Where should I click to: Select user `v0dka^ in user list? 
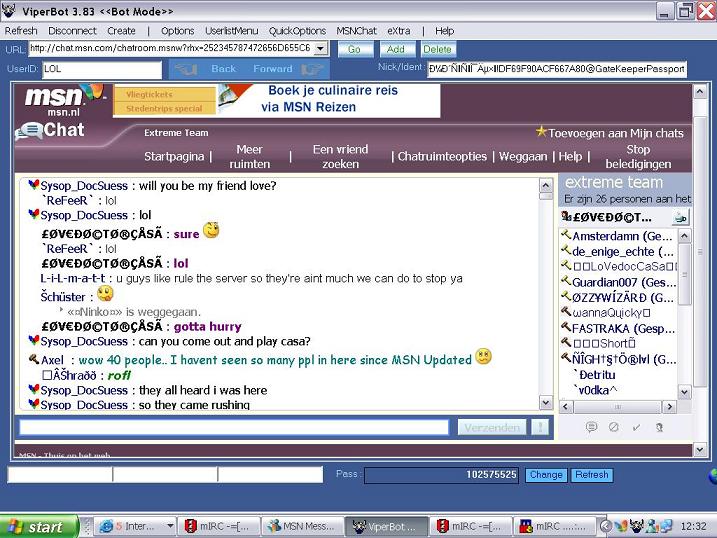pos(595,390)
